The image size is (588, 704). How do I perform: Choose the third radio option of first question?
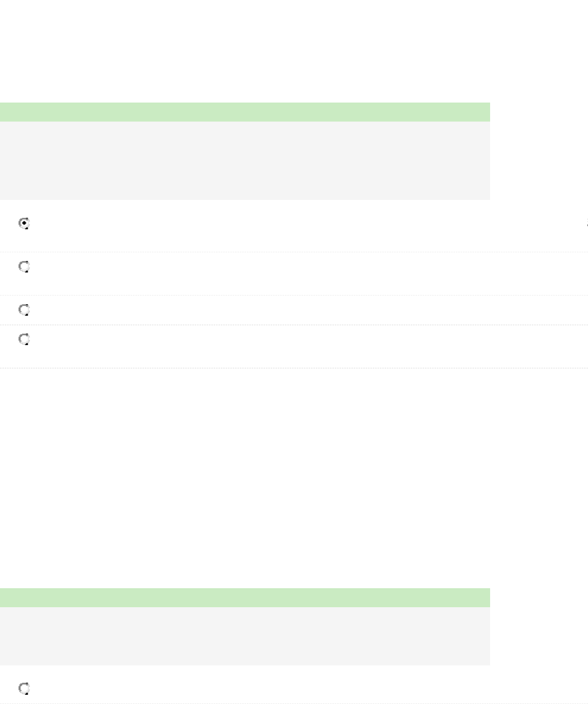tap(24, 310)
